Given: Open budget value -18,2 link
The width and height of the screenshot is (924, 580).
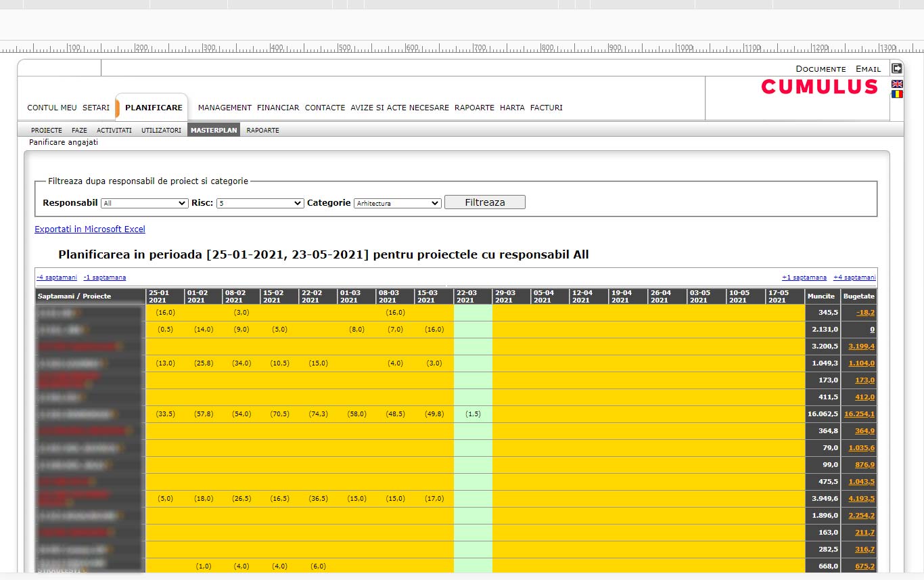Looking at the screenshot, I should tap(865, 313).
